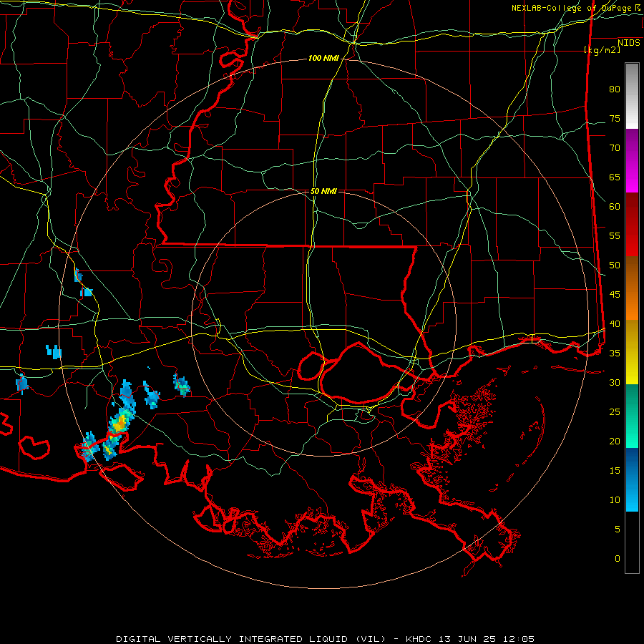Screen dimensions: 644x644
Task: Click the [kg/m2] units label
Action: [602, 50]
